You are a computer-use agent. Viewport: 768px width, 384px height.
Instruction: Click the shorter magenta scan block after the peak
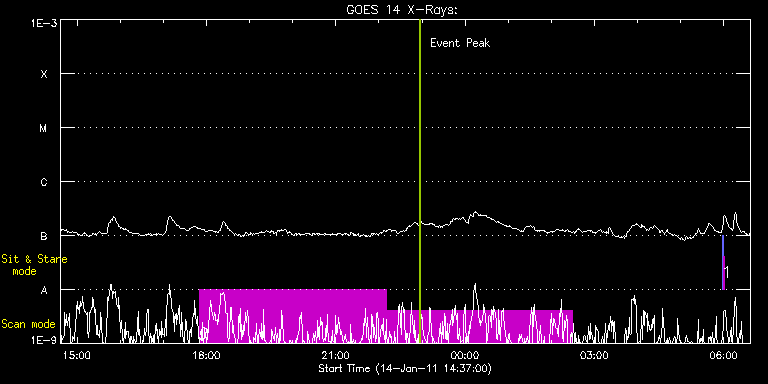pyautogui.click(x=480, y=326)
